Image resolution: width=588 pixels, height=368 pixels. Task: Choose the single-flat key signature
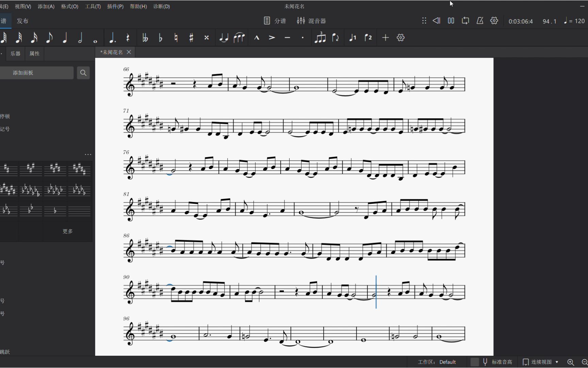[55, 211]
